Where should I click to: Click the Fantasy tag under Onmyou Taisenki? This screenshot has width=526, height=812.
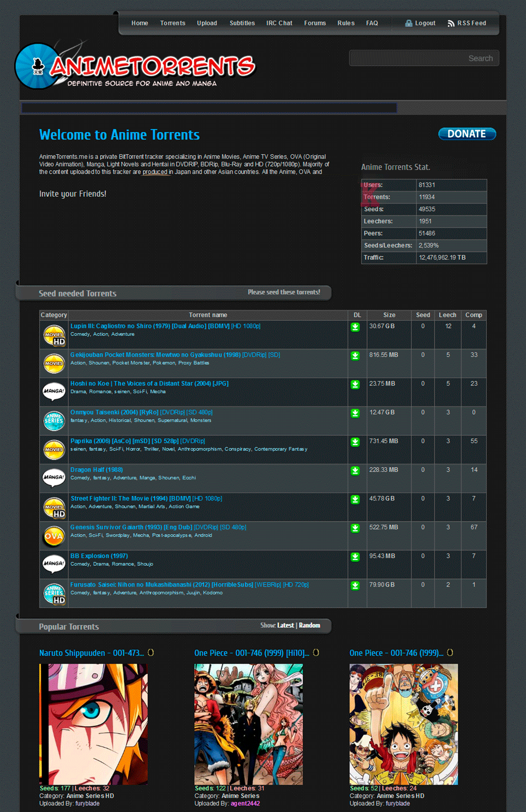point(79,420)
